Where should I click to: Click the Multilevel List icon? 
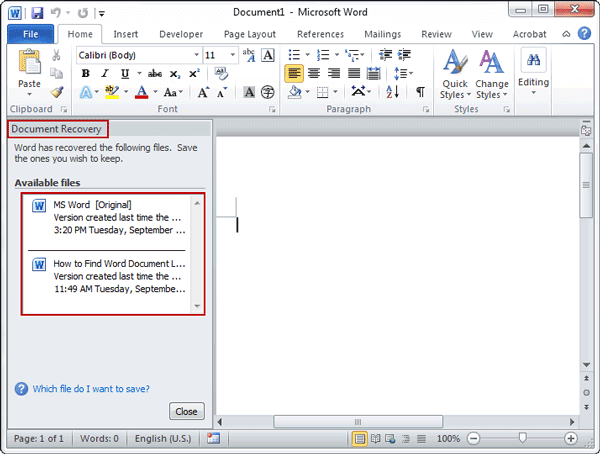[352, 55]
